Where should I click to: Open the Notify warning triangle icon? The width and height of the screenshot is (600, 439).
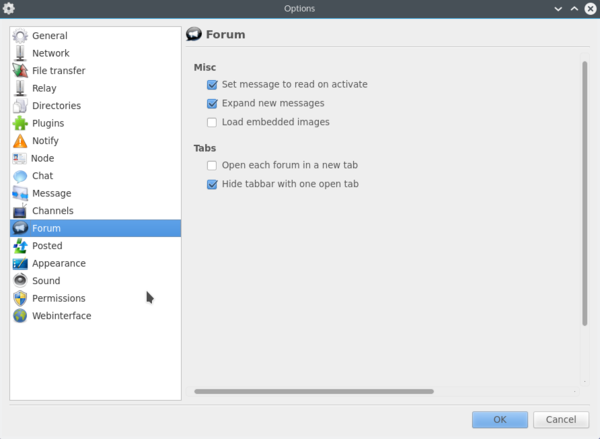20,141
